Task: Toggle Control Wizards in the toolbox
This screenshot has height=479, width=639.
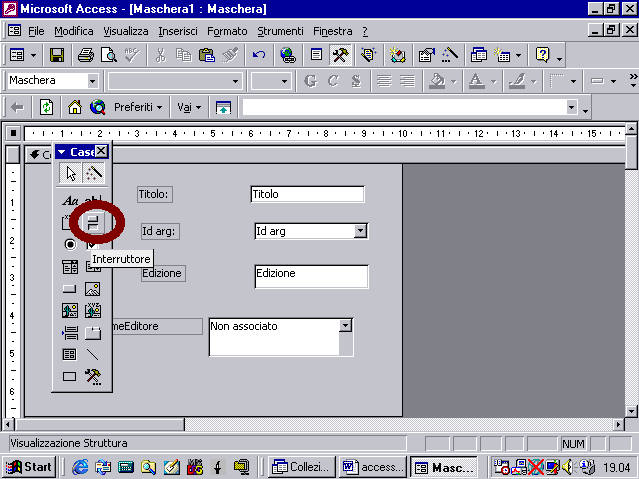Action: point(93,174)
